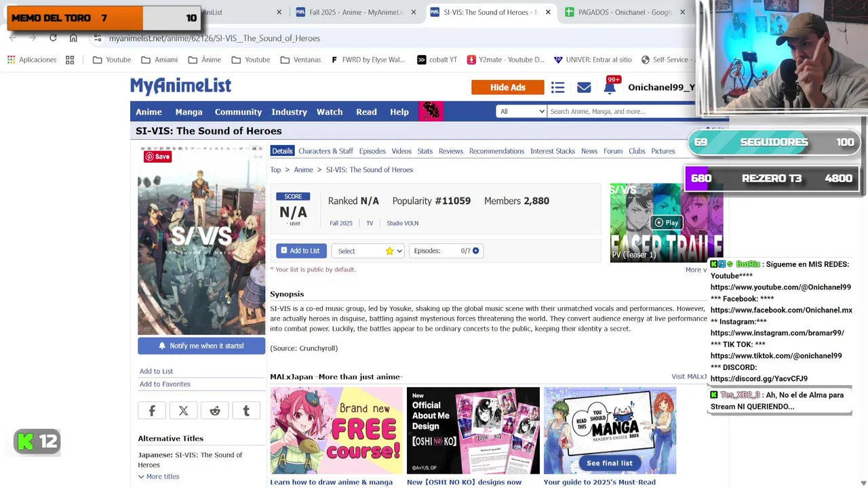This screenshot has width=868, height=488.
Task: Click Add to Favorites link
Action: click(165, 384)
